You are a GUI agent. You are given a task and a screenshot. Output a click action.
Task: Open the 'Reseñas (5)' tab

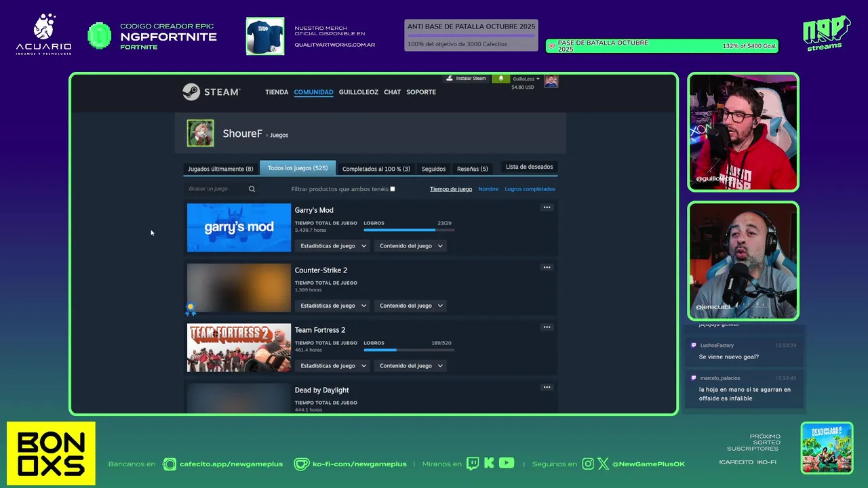coord(473,169)
